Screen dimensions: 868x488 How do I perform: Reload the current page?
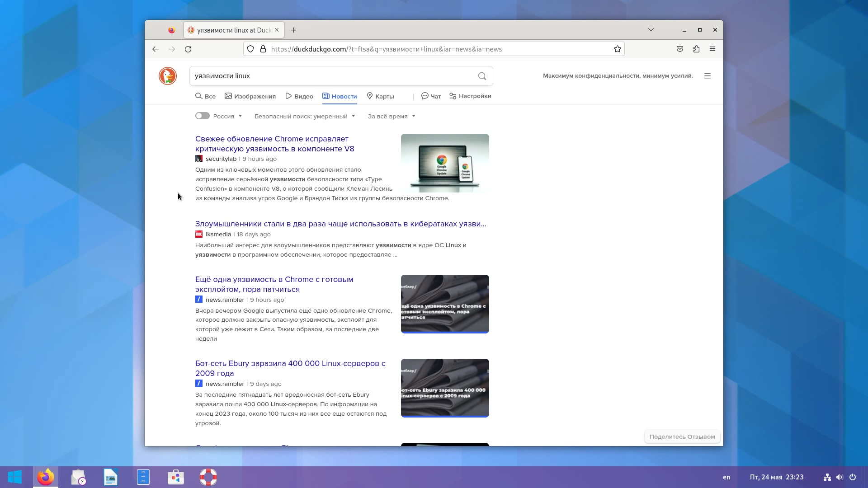pyautogui.click(x=189, y=49)
